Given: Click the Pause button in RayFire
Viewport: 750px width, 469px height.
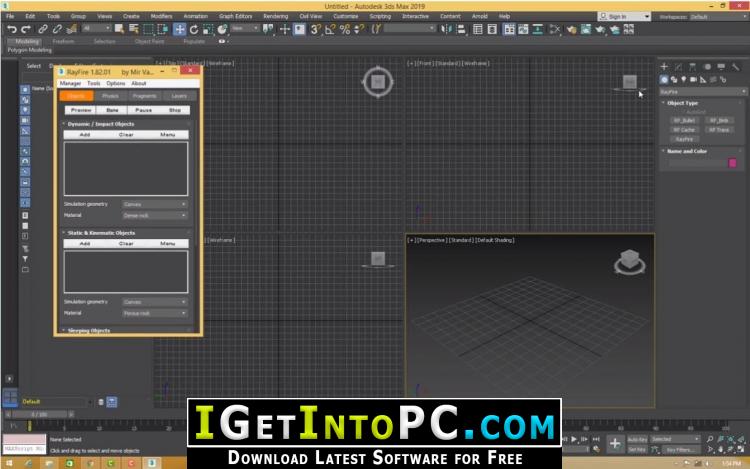Looking at the screenshot, I should [143, 110].
